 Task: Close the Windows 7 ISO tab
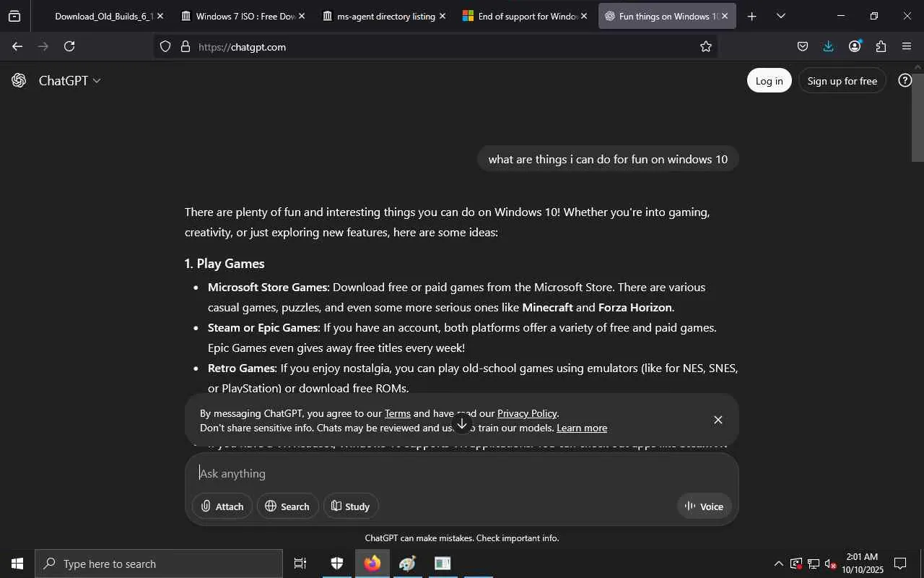pos(302,16)
